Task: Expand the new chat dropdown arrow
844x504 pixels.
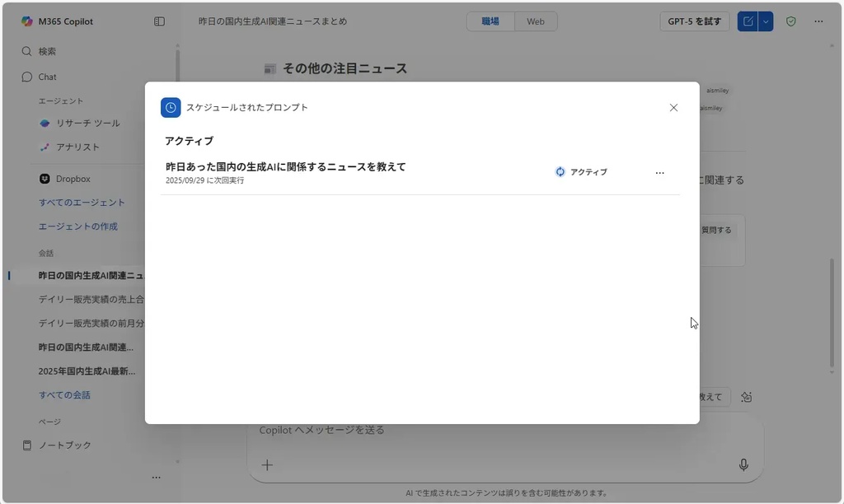Action: [x=766, y=21]
